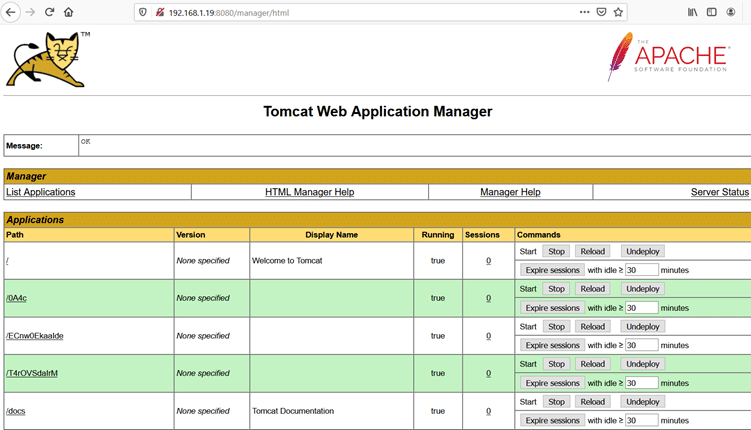Open the Firefox library icon
The image size is (751, 430).
pos(692,12)
